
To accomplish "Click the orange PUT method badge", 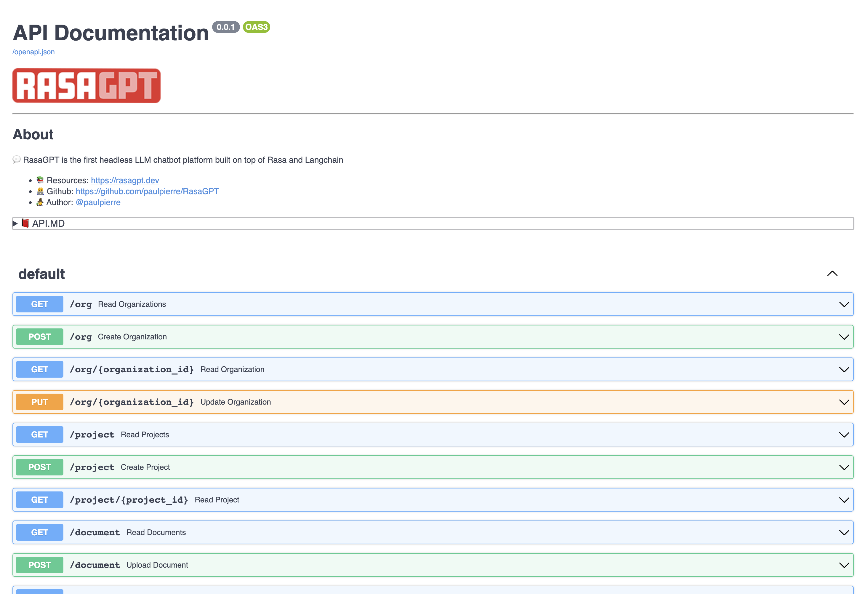I will pyautogui.click(x=40, y=402).
